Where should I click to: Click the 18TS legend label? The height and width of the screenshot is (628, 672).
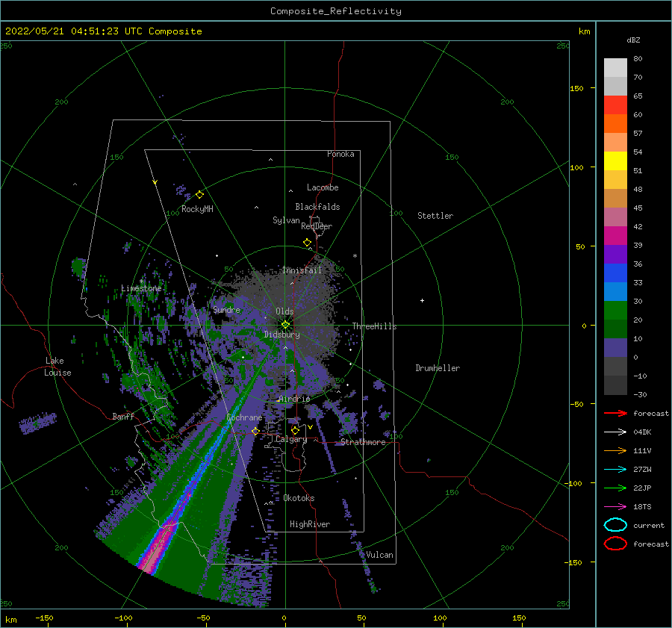(642, 507)
